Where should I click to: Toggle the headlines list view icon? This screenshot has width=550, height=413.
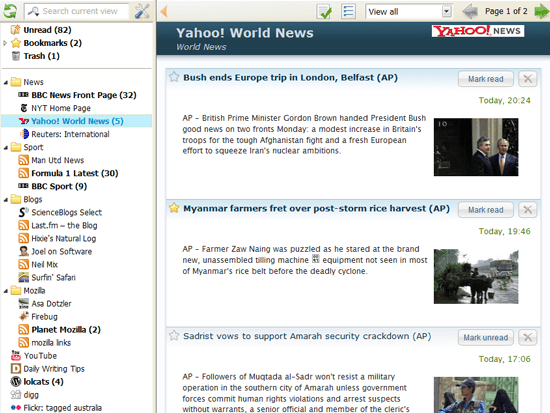tap(348, 11)
